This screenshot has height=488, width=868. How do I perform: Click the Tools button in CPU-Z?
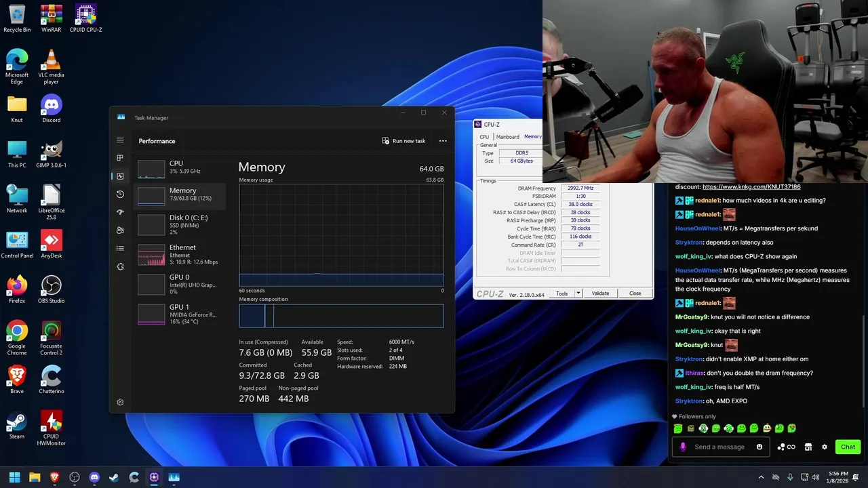561,293
